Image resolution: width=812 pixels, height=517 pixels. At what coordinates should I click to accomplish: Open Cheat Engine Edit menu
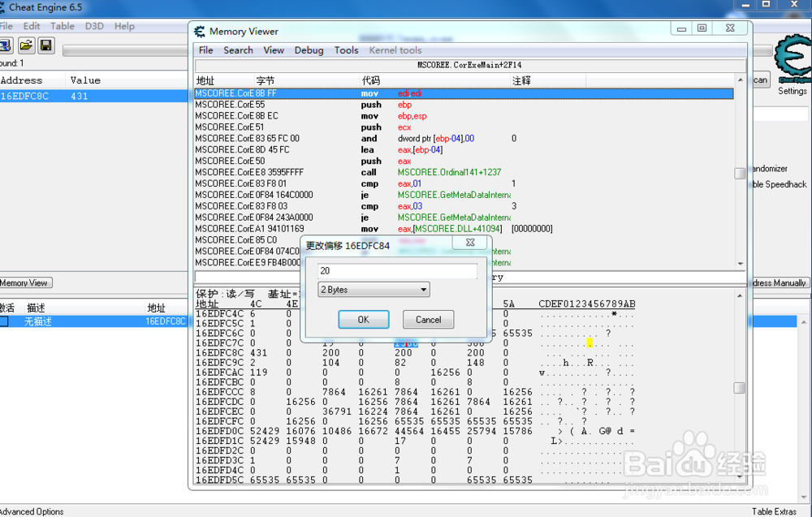[x=31, y=26]
